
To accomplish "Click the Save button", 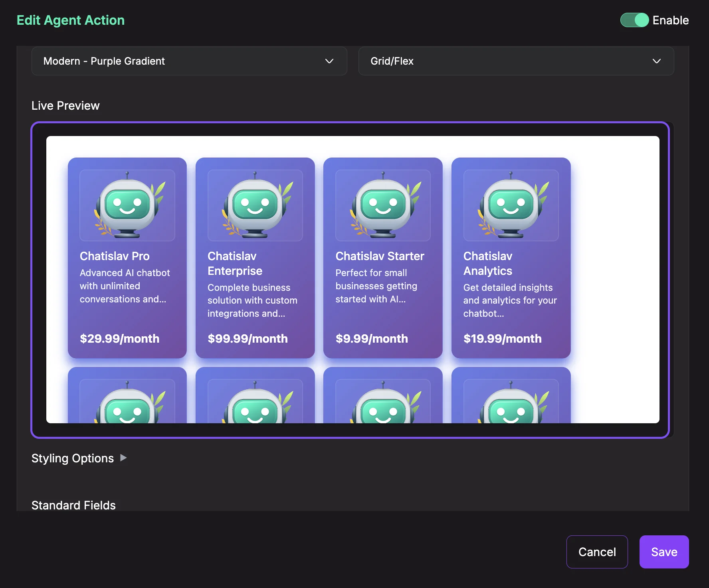I will tap(664, 552).
